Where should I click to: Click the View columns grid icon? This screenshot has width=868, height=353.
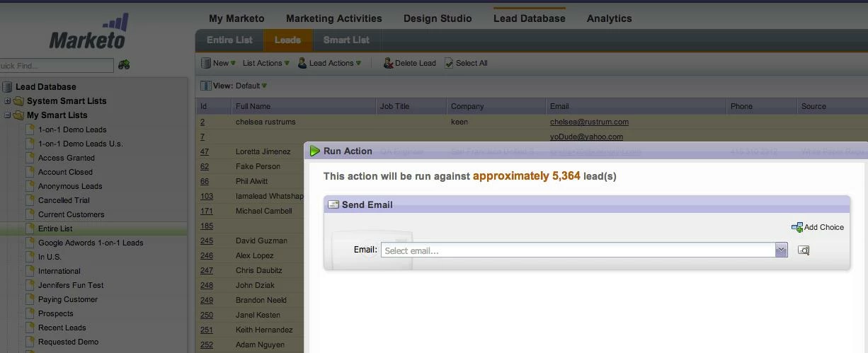205,86
